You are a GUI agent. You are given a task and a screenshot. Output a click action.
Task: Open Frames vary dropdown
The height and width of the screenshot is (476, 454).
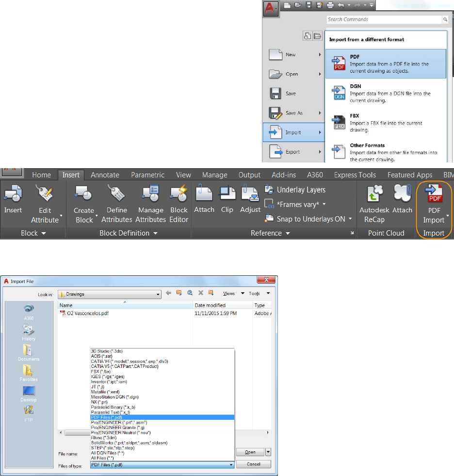point(324,204)
